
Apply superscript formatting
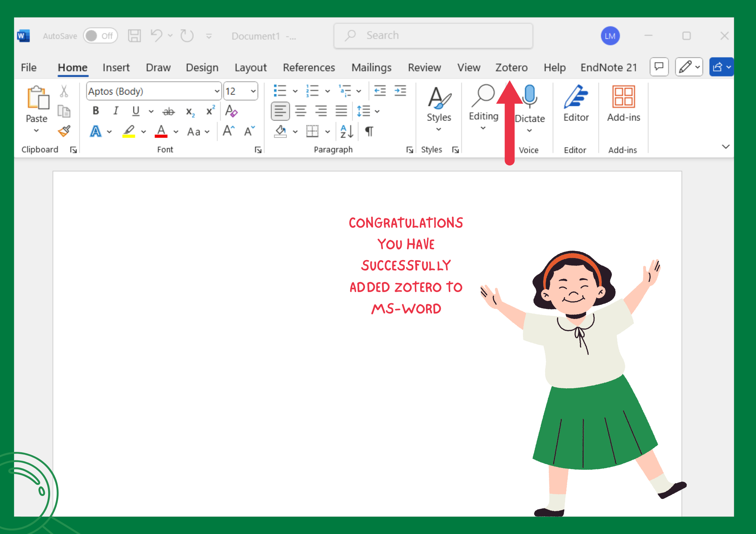(210, 110)
